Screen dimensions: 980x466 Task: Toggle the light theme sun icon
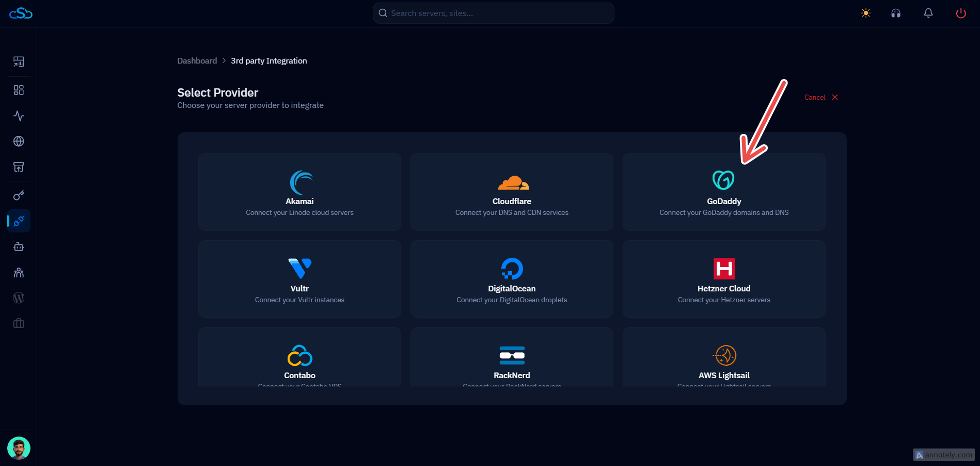pos(866,13)
